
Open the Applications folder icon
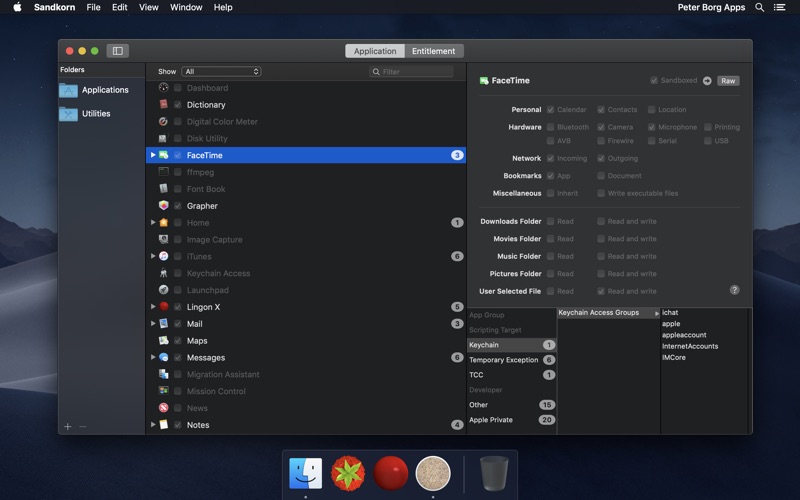(68, 90)
